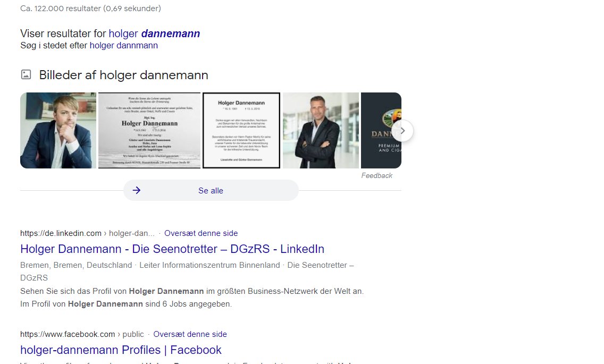
Task: Open 'holger-dannemann Profiles | Facebook' result
Action: (121, 350)
